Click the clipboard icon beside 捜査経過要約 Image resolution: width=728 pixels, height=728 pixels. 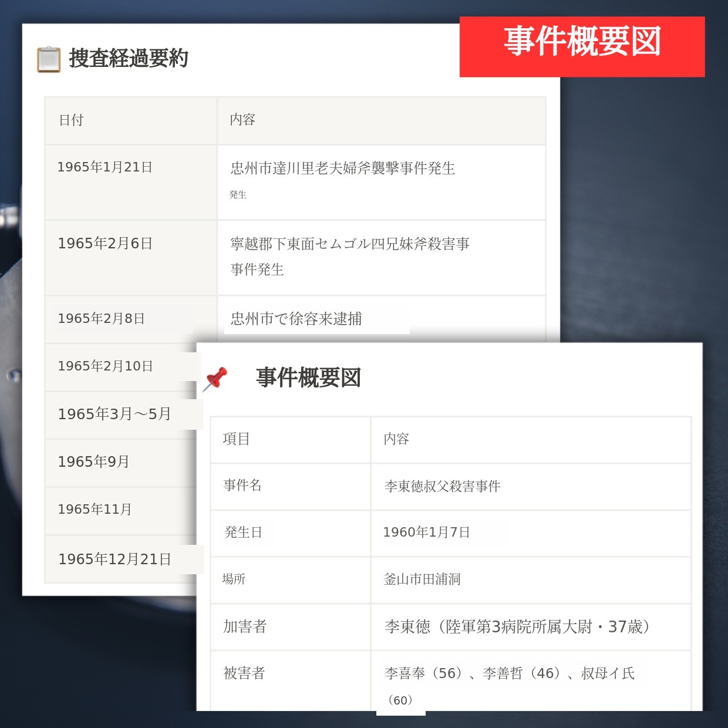pos(49,59)
